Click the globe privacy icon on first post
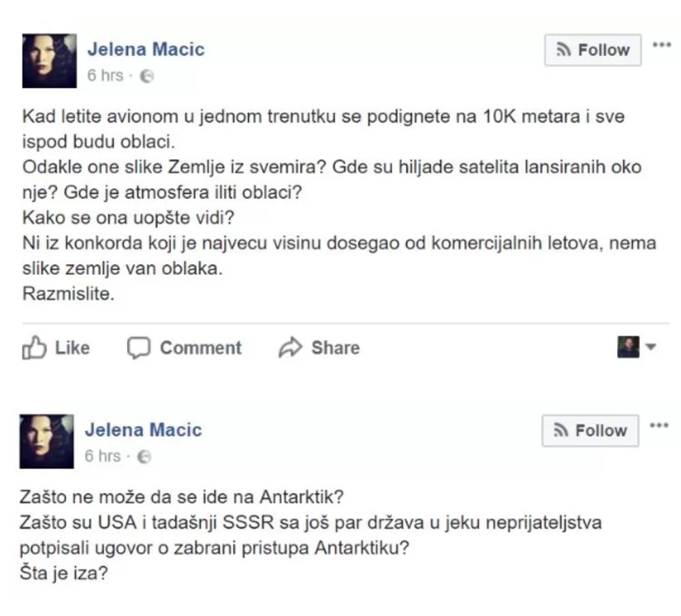The width and height of the screenshot is (681, 616). (146, 76)
